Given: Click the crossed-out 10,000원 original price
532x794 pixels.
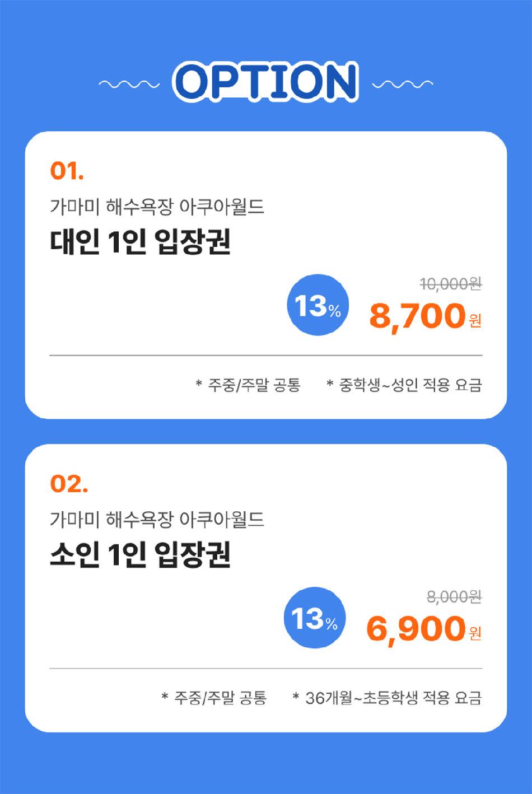Looking at the screenshot, I should click(x=450, y=284).
